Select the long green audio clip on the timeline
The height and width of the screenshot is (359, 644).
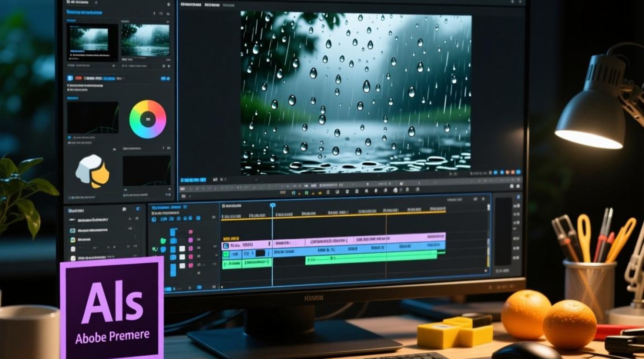tap(371, 258)
